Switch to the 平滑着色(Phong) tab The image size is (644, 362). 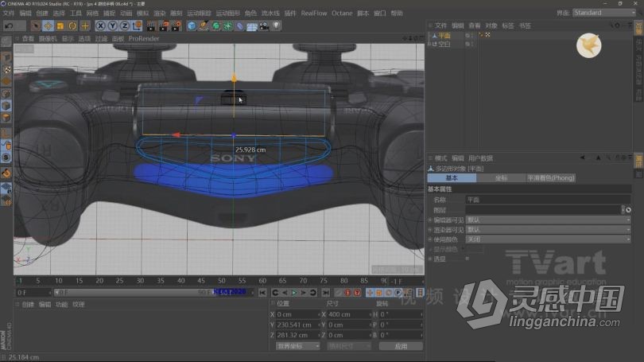pyautogui.click(x=551, y=178)
